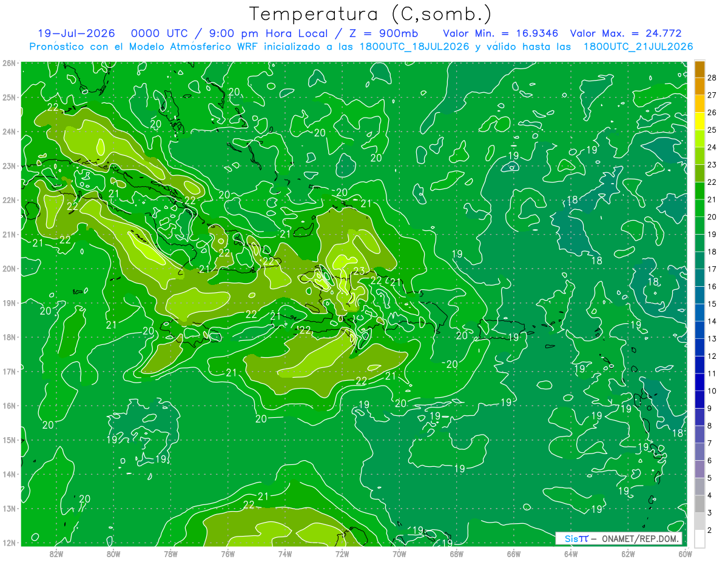Screen dimensions: 728x562
Task: Click the "23" contour label on the map
Action: [359, 271]
